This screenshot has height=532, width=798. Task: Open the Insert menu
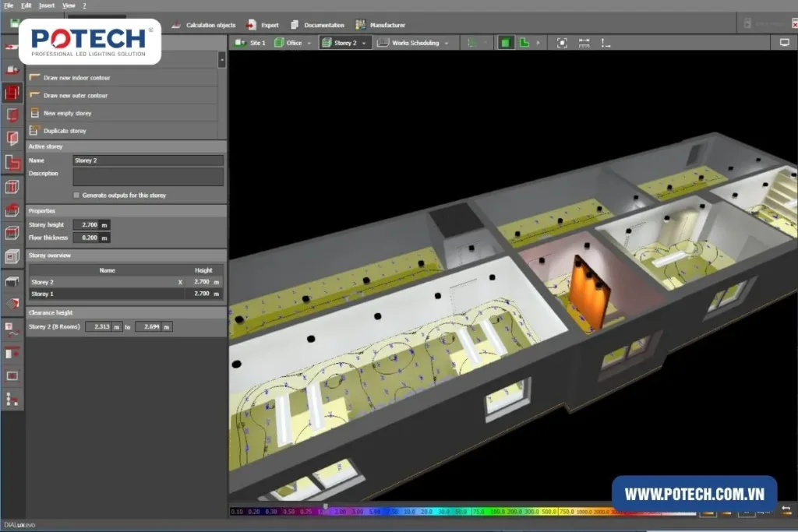pyautogui.click(x=46, y=5)
